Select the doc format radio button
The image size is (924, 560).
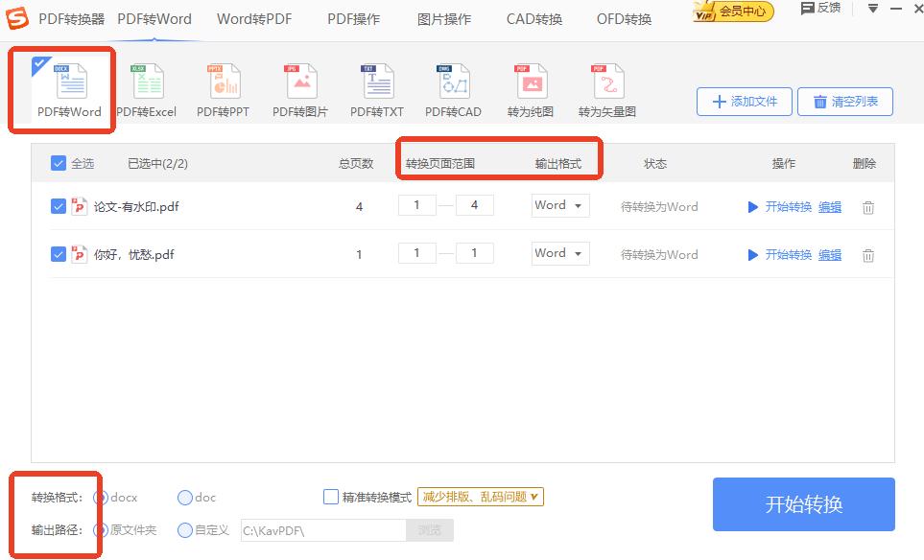coord(185,498)
